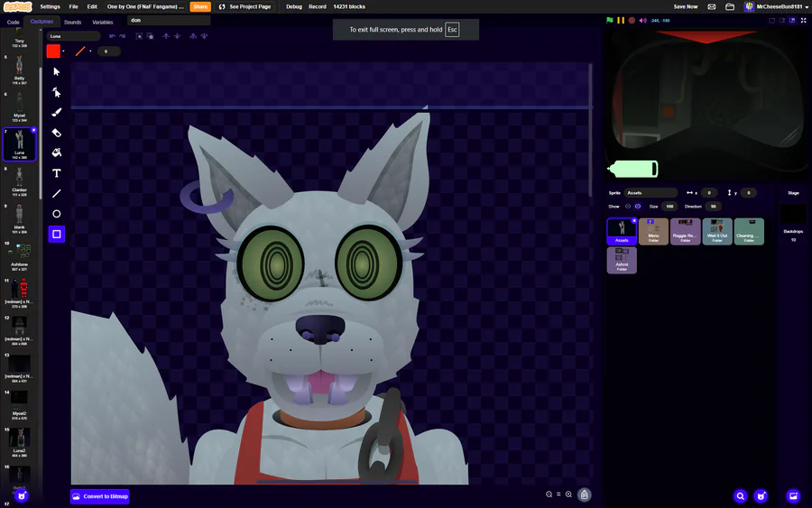Open the outline color dropdown
The height and width of the screenshot is (508, 812).
tap(90, 51)
